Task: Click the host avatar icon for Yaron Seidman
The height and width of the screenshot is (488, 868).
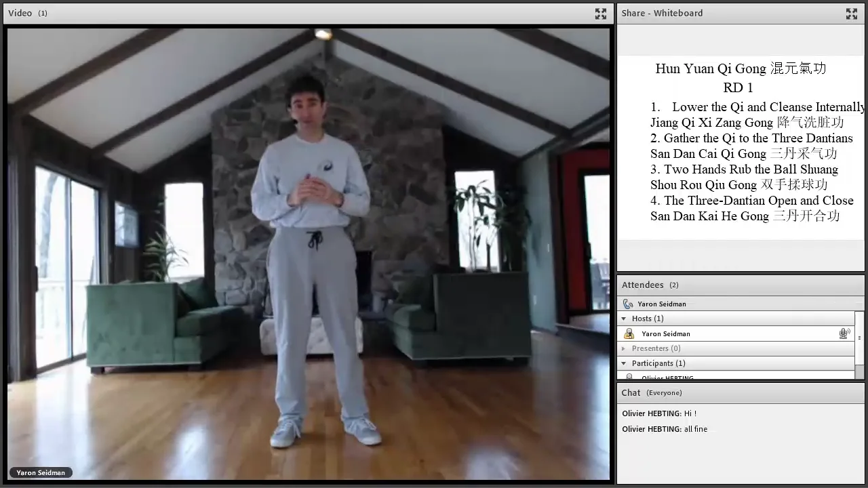Action: pyautogui.click(x=629, y=333)
